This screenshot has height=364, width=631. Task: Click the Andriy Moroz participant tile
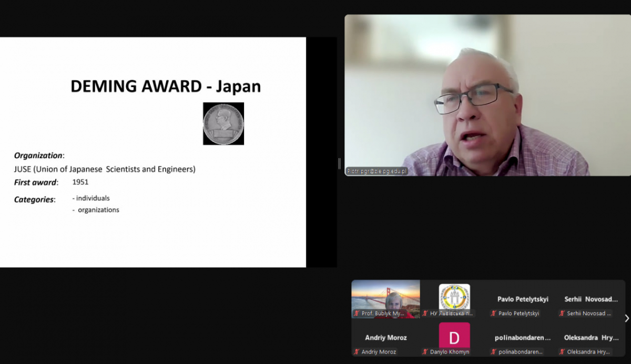(x=386, y=338)
